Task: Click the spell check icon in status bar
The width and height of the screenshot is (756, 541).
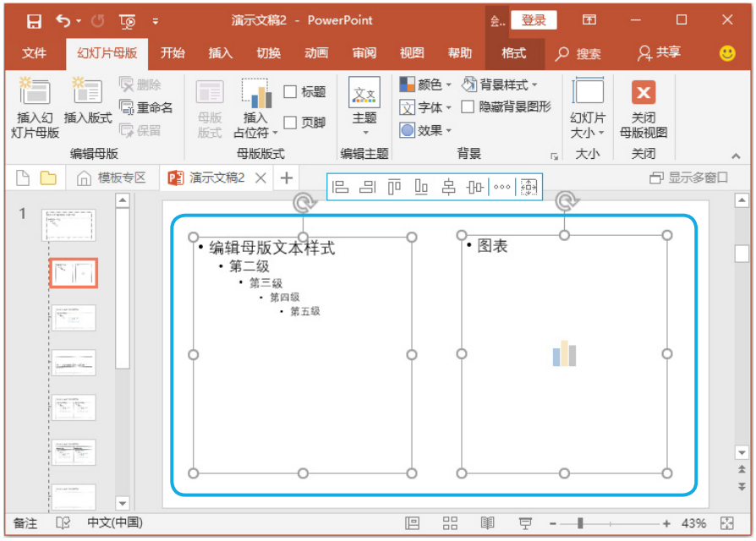Action: pyautogui.click(x=63, y=523)
